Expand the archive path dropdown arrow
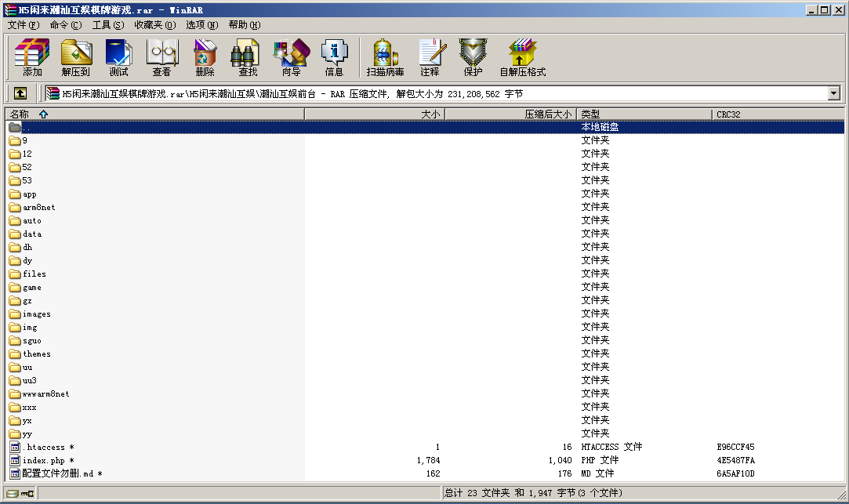849x504 pixels. 833,93
